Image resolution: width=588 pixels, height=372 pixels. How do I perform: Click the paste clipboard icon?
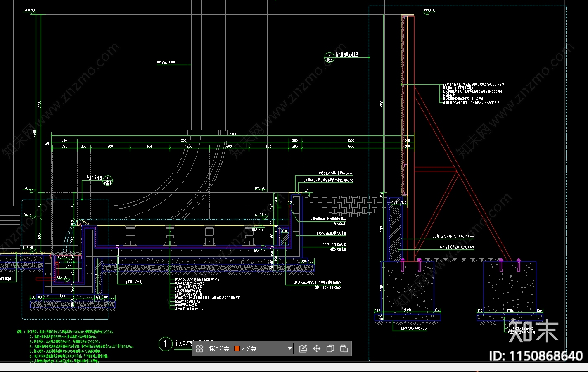(344, 349)
